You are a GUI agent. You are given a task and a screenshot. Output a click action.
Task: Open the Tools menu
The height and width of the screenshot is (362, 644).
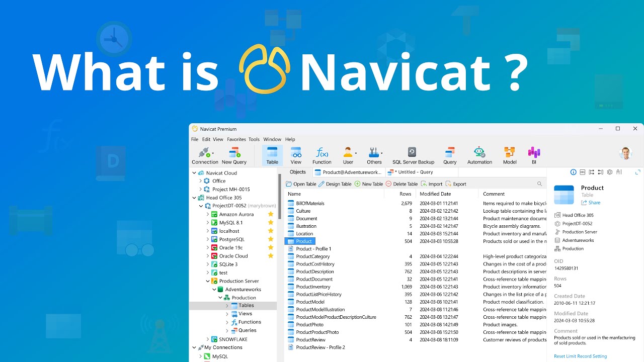(x=254, y=139)
